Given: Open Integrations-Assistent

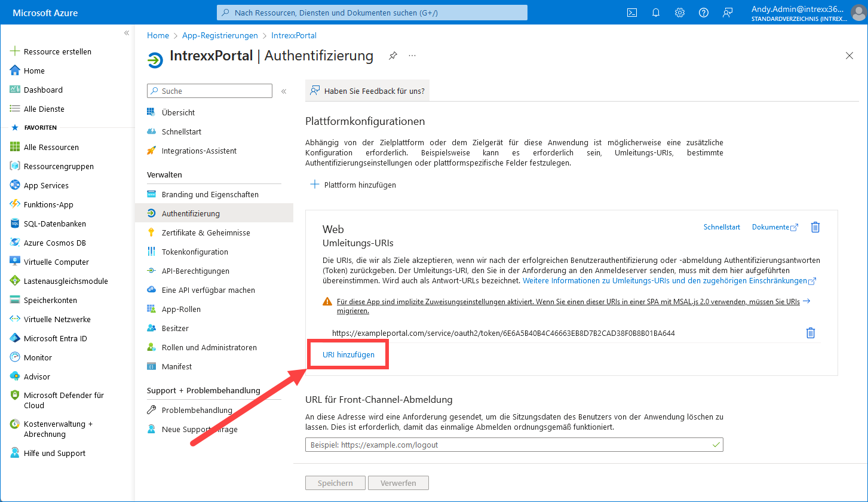Looking at the screenshot, I should pyautogui.click(x=192, y=151).
